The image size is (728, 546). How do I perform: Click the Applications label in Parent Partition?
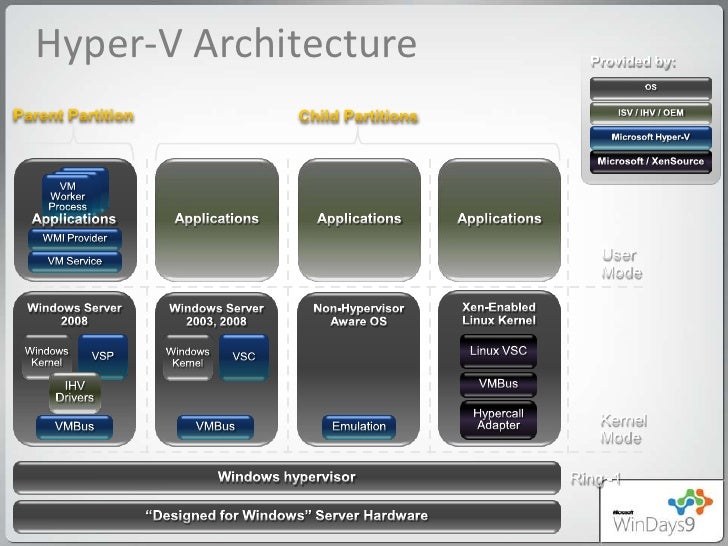pos(74,219)
